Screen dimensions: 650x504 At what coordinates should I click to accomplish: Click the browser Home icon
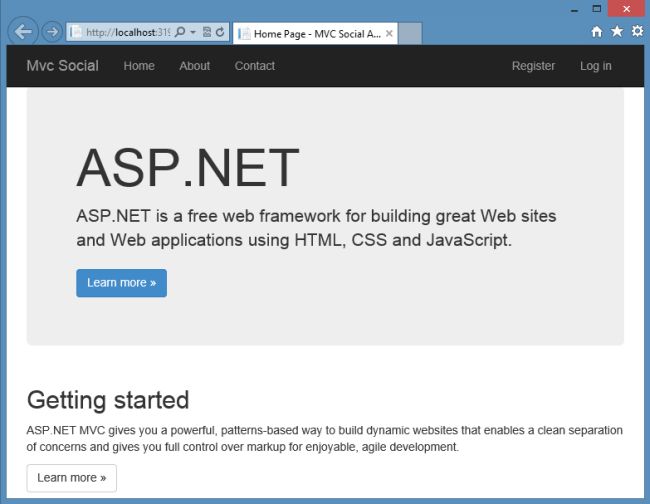[597, 32]
